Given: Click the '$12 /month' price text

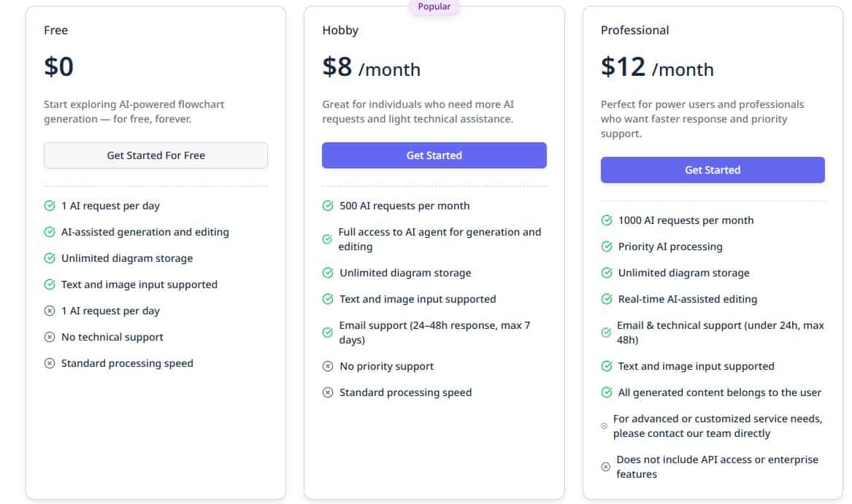Looking at the screenshot, I should pyautogui.click(x=657, y=67).
